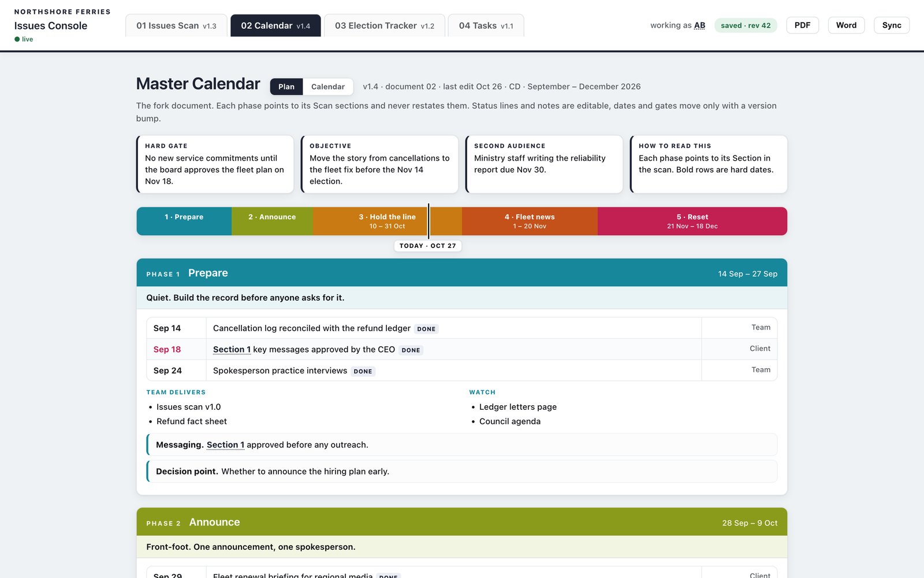Click the Sep 14 date cell

point(176,328)
